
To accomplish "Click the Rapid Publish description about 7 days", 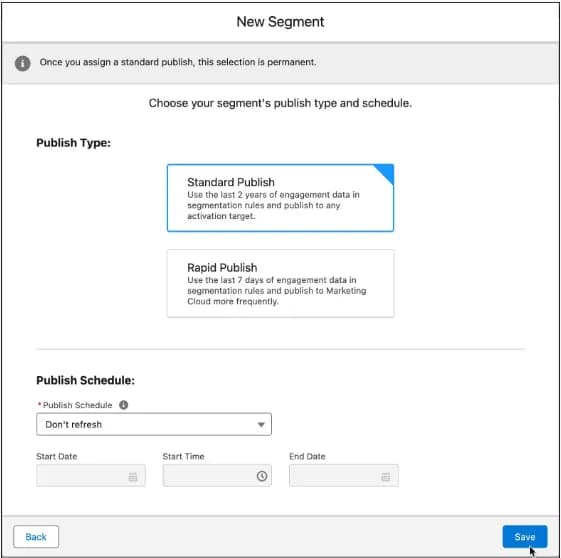I will coord(277,291).
